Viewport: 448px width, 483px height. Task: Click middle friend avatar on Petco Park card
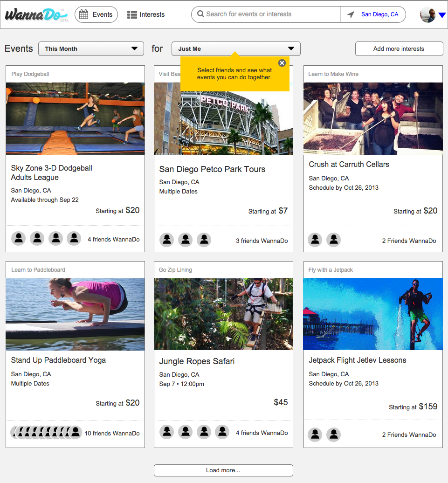(x=186, y=240)
